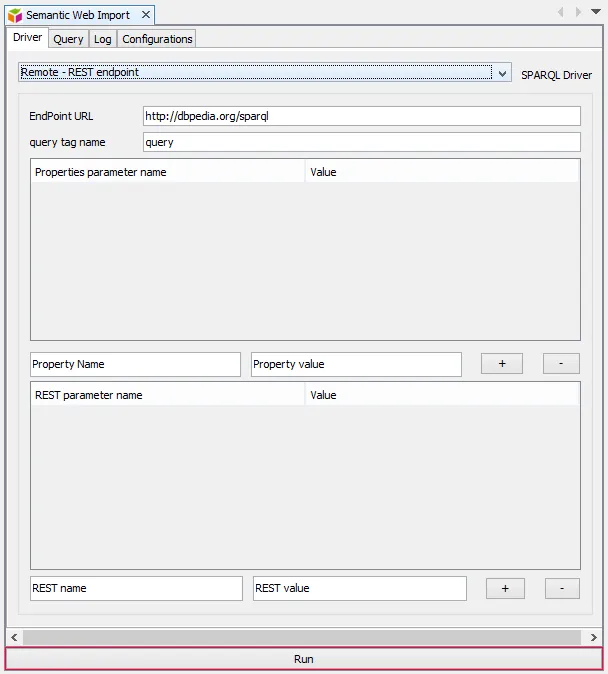The height and width of the screenshot is (674, 608).
Task: Click the Semantic Web Import cube icon
Action: click(x=15, y=15)
